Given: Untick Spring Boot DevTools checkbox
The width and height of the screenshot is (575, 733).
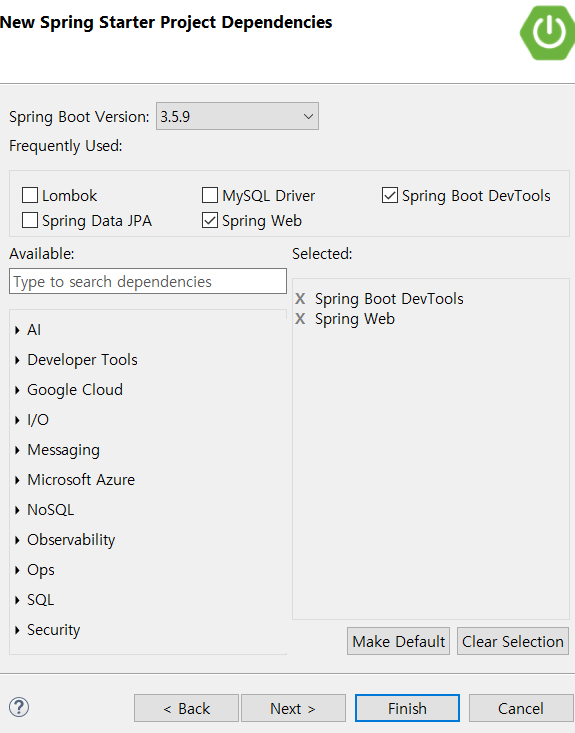Looking at the screenshot, I should (x=390, y=195).
